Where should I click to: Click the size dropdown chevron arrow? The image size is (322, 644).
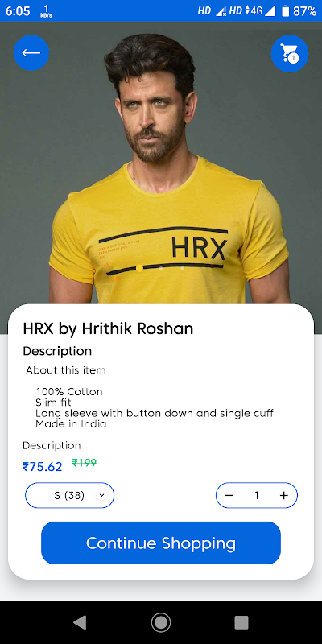(x=102, y=495)
